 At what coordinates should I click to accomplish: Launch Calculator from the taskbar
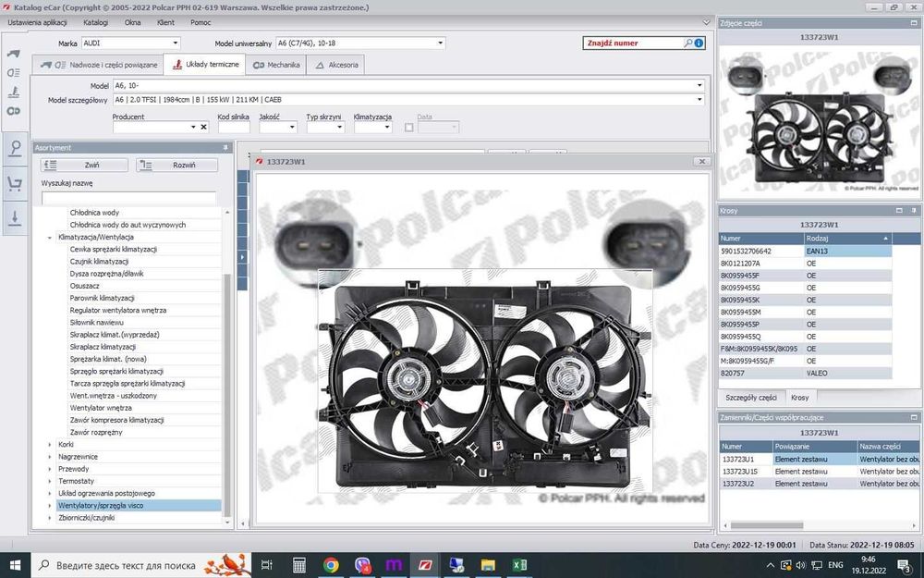(299, 565)
